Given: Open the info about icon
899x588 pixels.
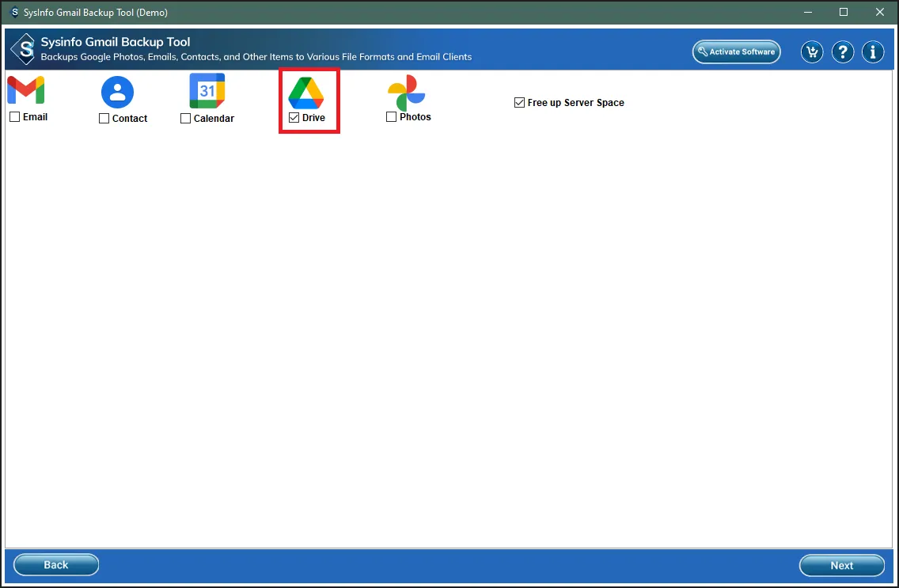Looking at the screenshot, I should coord(873,52).
